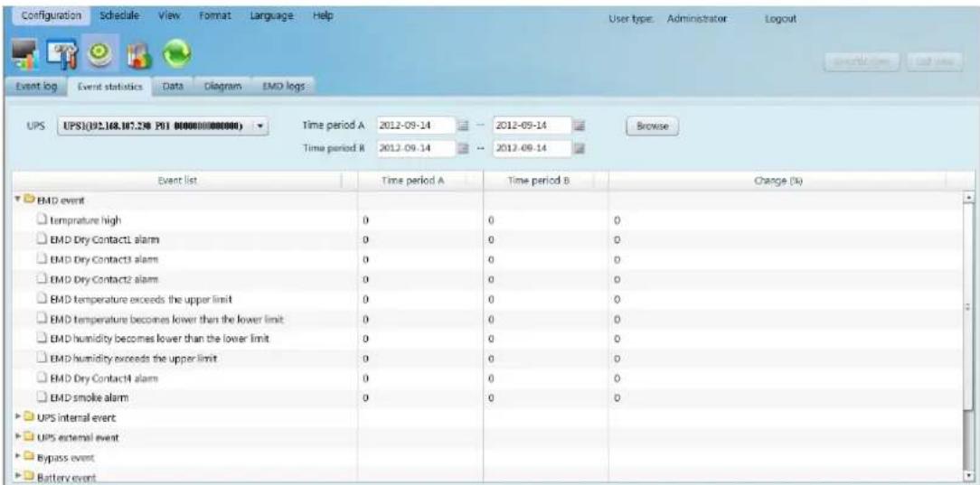Click the Bypass event folder icon

coord(29,458)
